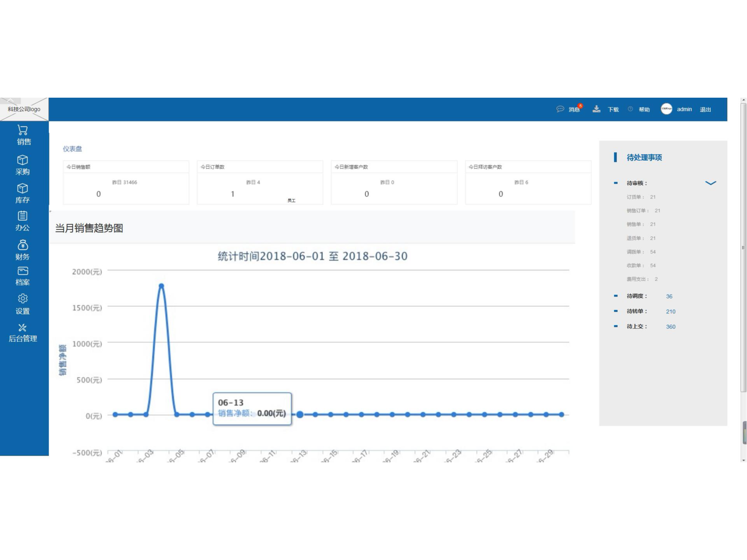The image size is (747, 560).
Task: Click the red 5 unread messages badge
Action: (580, 105)
